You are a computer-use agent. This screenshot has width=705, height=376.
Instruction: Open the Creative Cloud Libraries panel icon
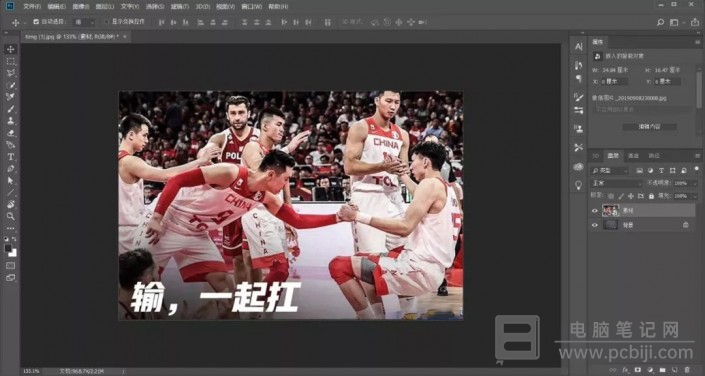point(578,166)
